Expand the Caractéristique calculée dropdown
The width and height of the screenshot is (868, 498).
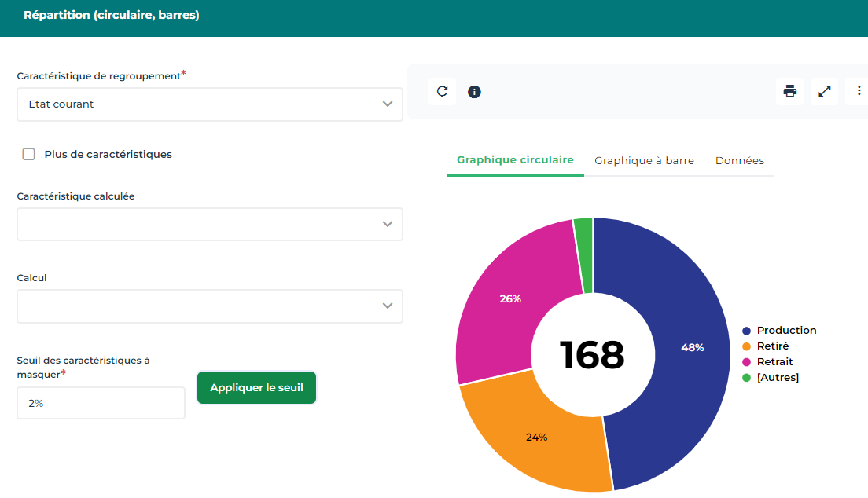(209, 225)
